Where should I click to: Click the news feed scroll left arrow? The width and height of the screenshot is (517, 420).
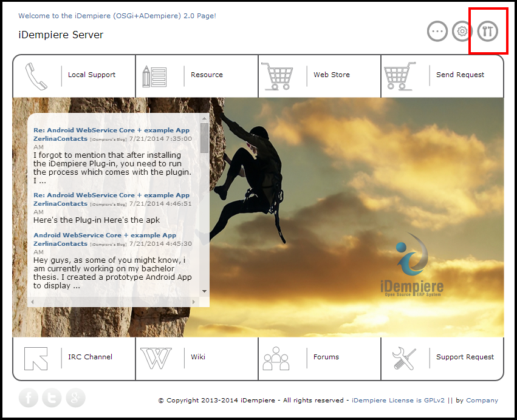pyautogui.click(x=32, y=302)
